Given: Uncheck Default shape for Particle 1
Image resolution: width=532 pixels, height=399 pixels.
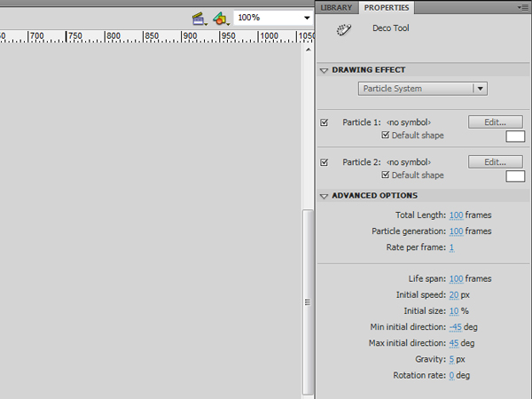Looking at the screenshot, I should tap(385, 135).
